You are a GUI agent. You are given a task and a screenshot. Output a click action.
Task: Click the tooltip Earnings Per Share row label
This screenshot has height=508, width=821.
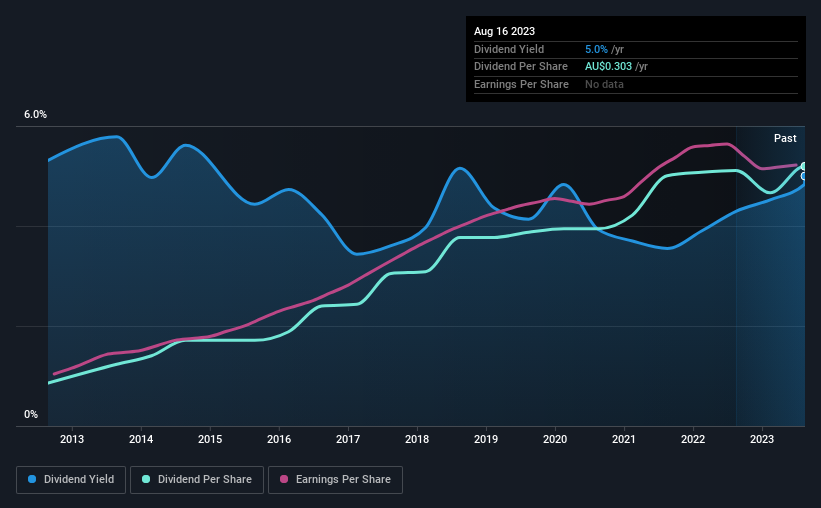[521, 84]
